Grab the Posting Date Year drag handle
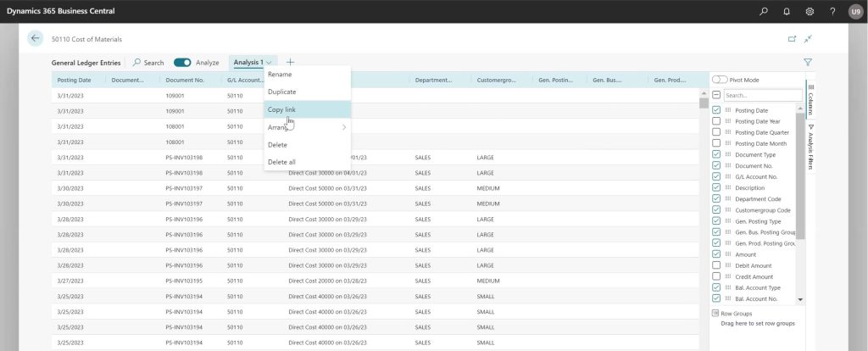The width and height of the screenshot is (868, 351). 728,121
